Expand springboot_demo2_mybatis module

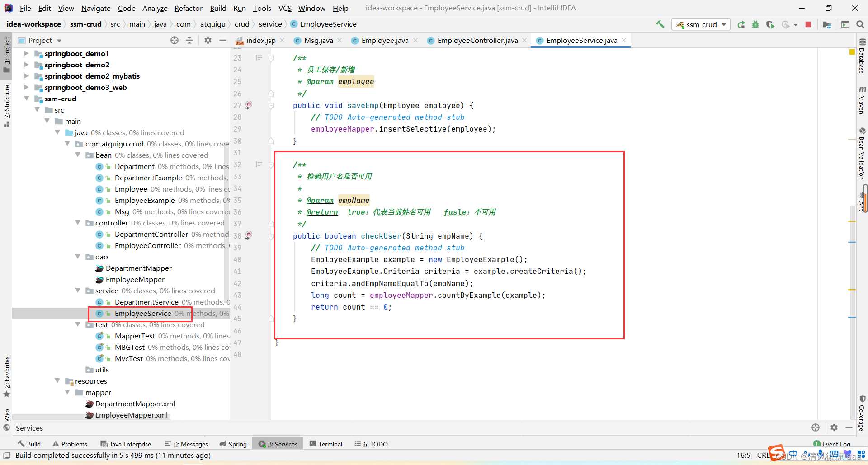point(26,76)
